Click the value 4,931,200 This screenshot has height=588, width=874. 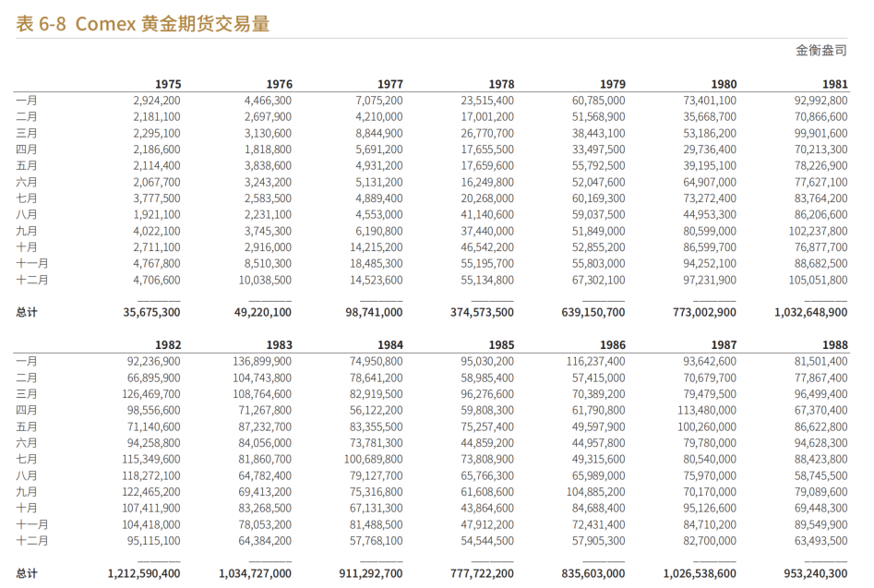(x=379, y=165)
